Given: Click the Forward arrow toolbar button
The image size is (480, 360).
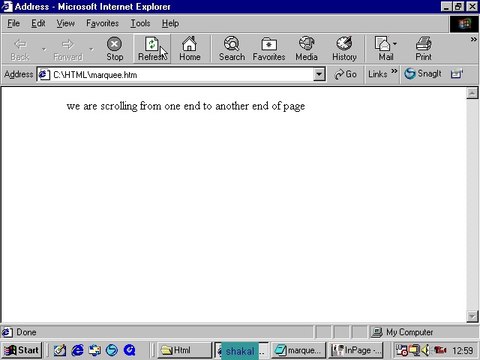Looking at the screenshot, I should tap(68, 49).
